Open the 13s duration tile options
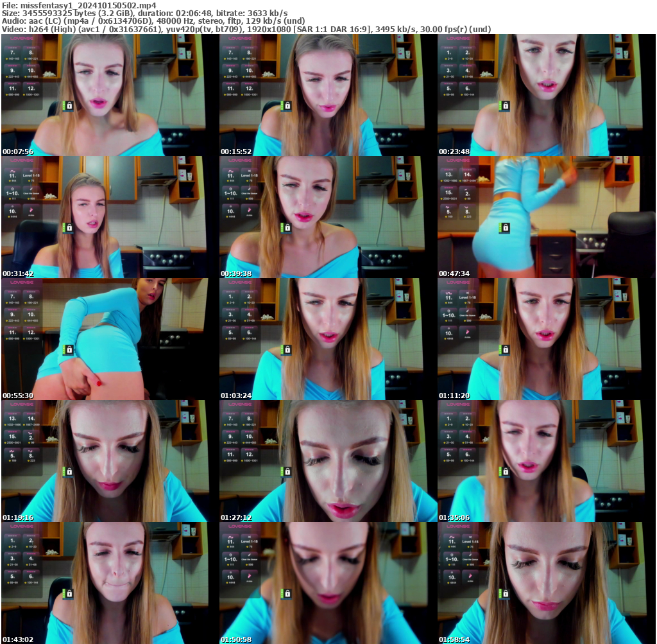The height and width of the screenshot is (644, 657). click(x=448, y=175)
